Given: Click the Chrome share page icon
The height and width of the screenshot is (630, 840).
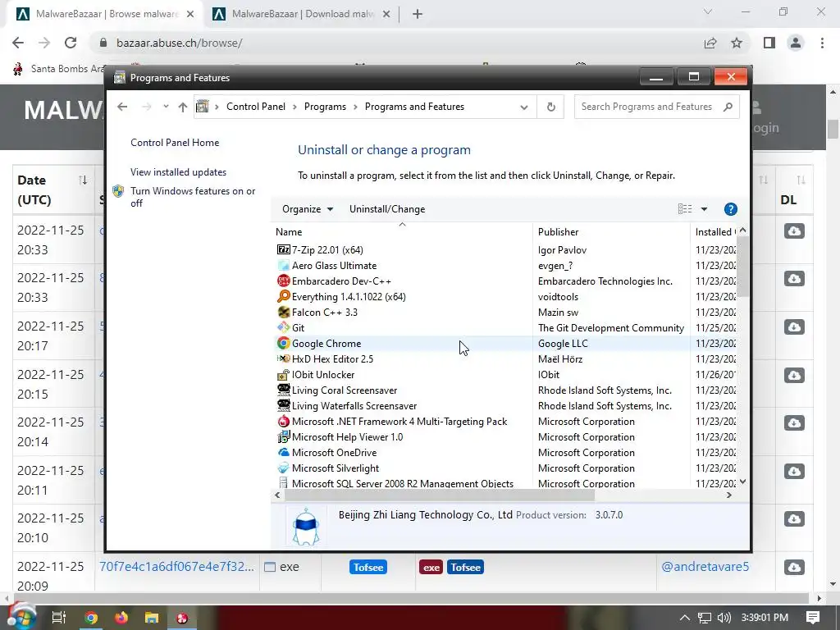Looking at the screenshot, I should [710, 43].
